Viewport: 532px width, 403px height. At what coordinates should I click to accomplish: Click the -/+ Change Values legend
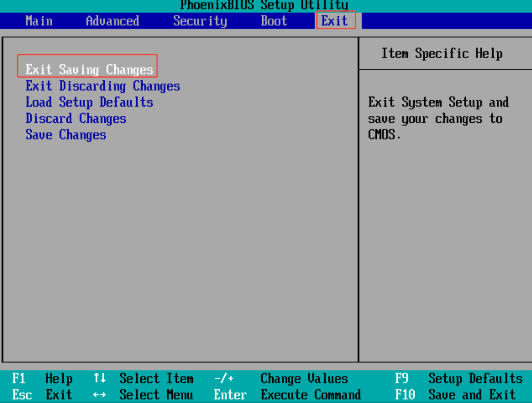281,378
